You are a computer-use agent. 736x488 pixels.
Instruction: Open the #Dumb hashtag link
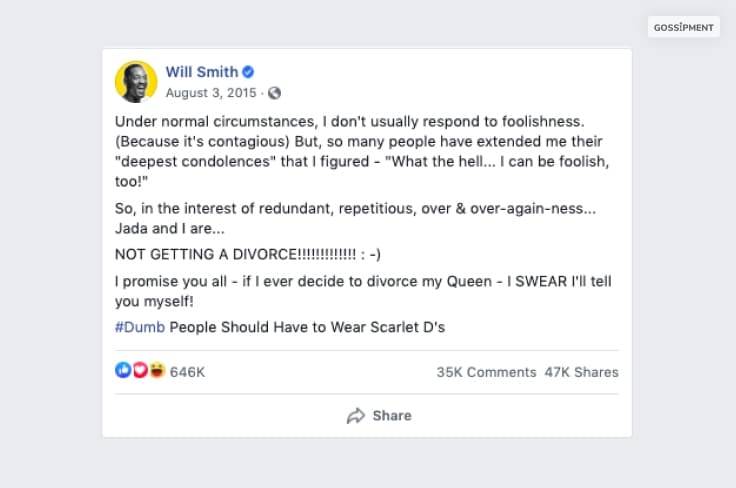click(140, 327)
